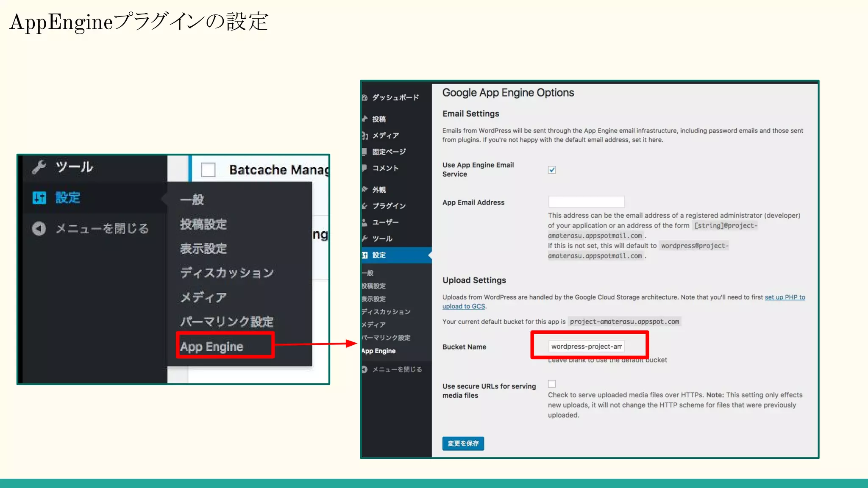
Task: Choose 投稿設定 in the settings flyout
Action: coord(204,224)
